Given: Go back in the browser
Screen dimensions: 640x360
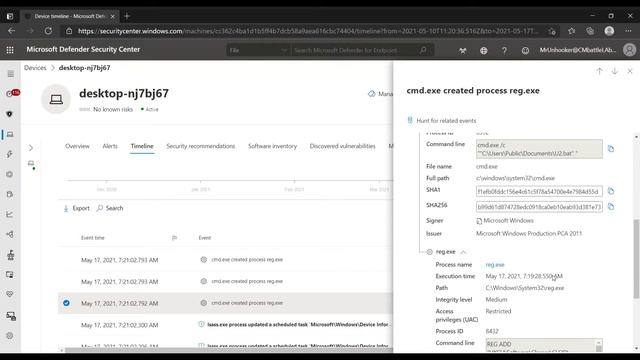Looking at the screenshot, I should click(x=11, y=31).
